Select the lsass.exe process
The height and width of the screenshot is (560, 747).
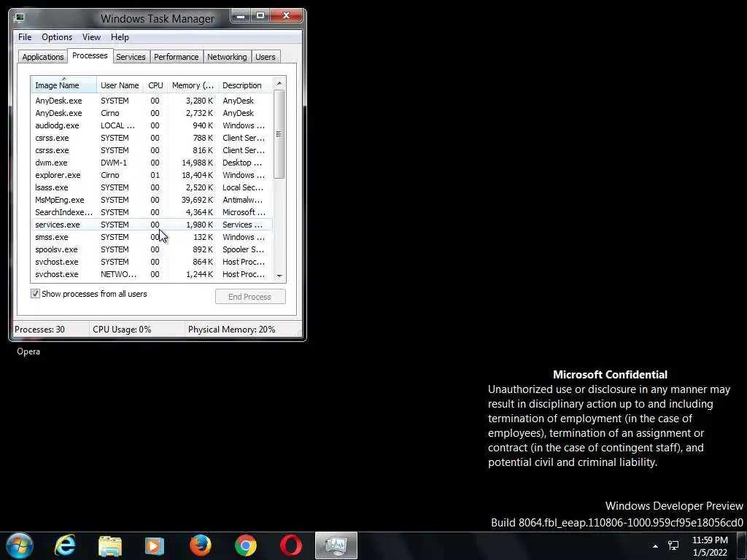tap(152, 187)
